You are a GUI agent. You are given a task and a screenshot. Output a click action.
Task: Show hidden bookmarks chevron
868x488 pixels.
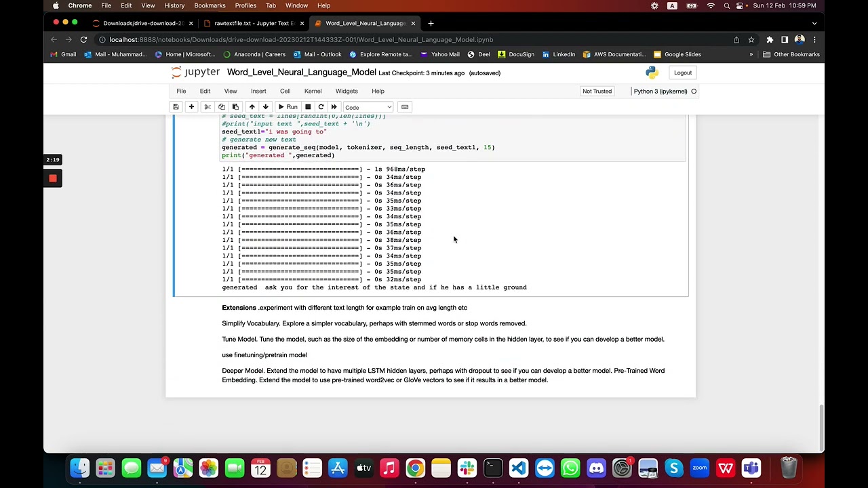[751, 54]
